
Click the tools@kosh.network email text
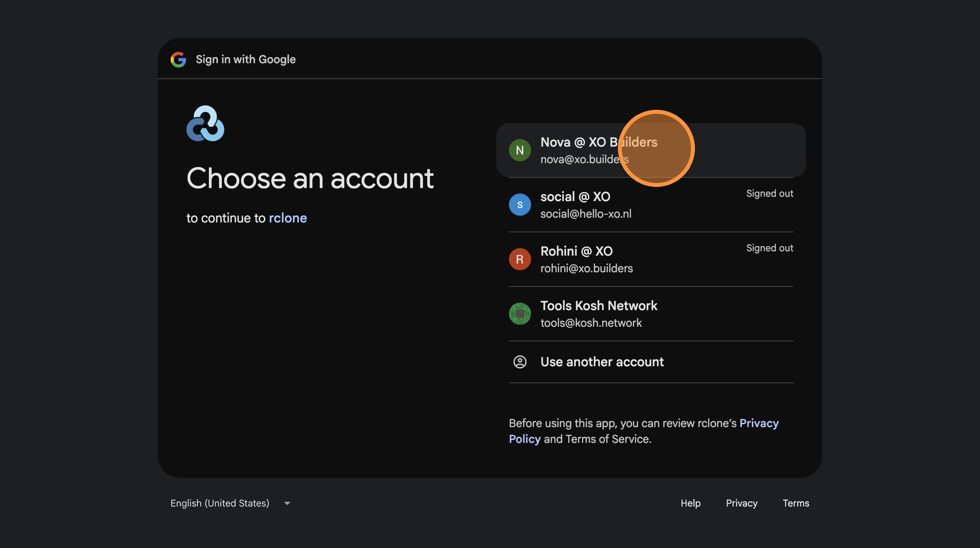click(591, 323)
